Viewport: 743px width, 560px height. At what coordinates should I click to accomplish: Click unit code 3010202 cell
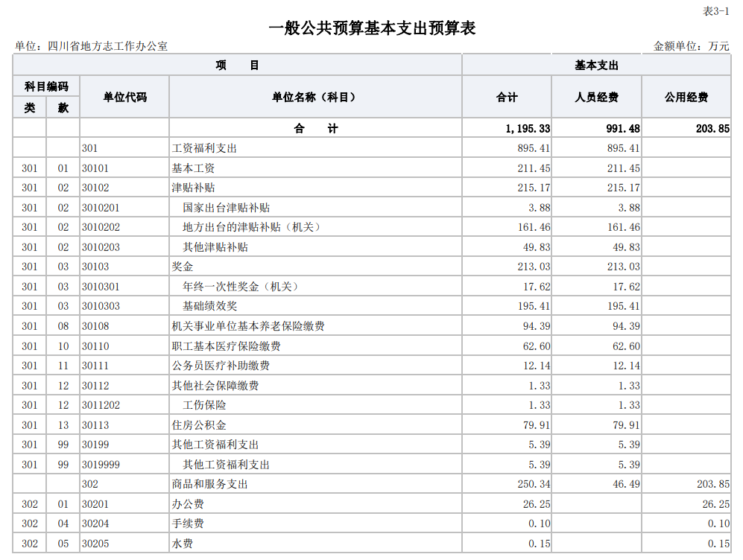101,227
